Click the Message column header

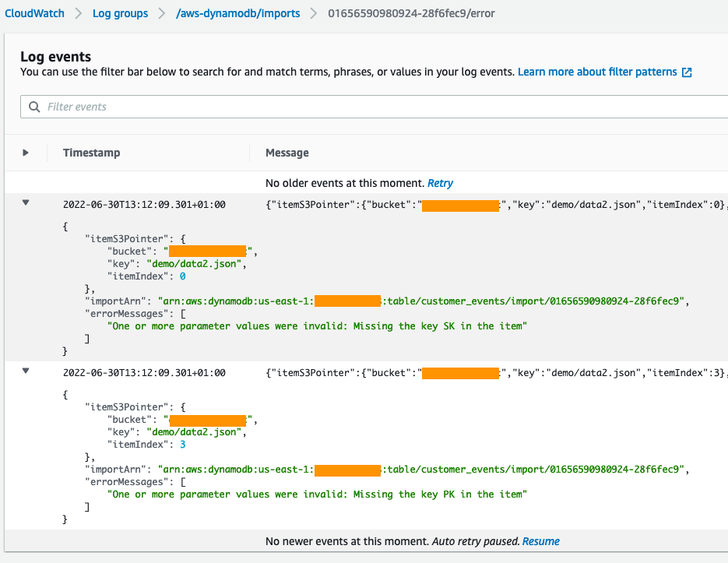pyautogui.click(x=287, y=153)
